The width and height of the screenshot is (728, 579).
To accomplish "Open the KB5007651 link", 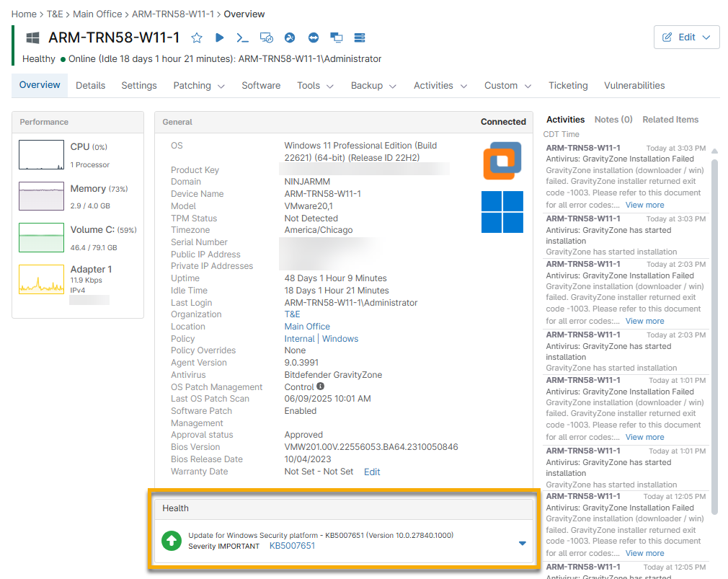I will [292, 546].
